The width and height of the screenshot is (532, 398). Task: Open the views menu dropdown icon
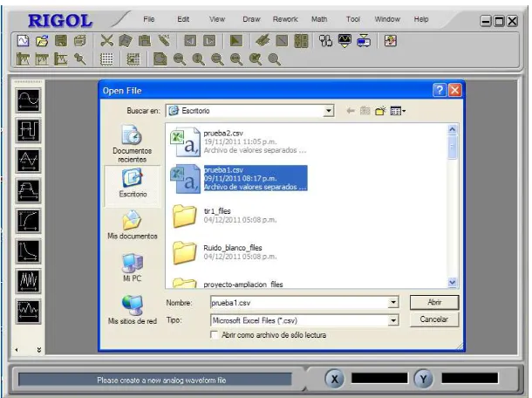pyautogui.click(x=398, y=111)
